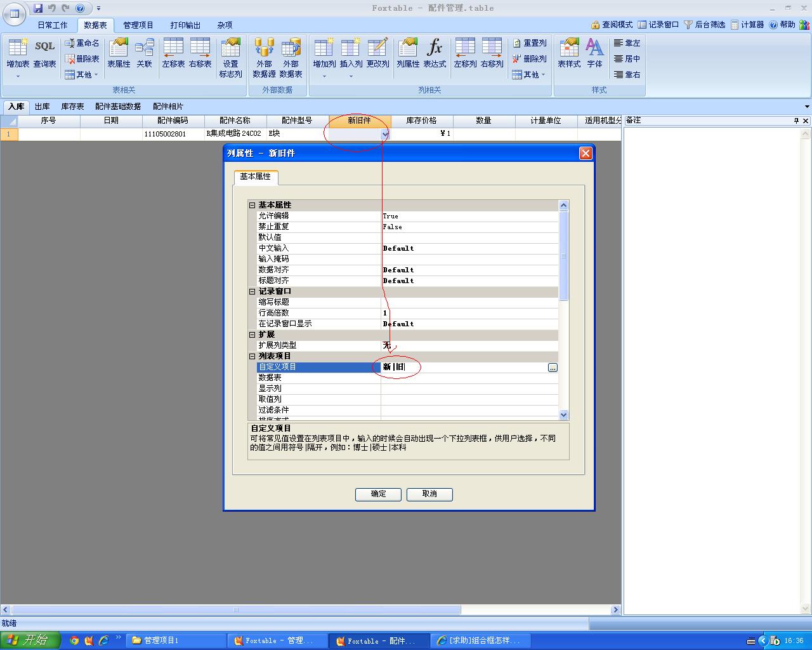Screen dimensions: 812x650
Task: Select the 扩展列类型 property row
Action: click(407, 345)
